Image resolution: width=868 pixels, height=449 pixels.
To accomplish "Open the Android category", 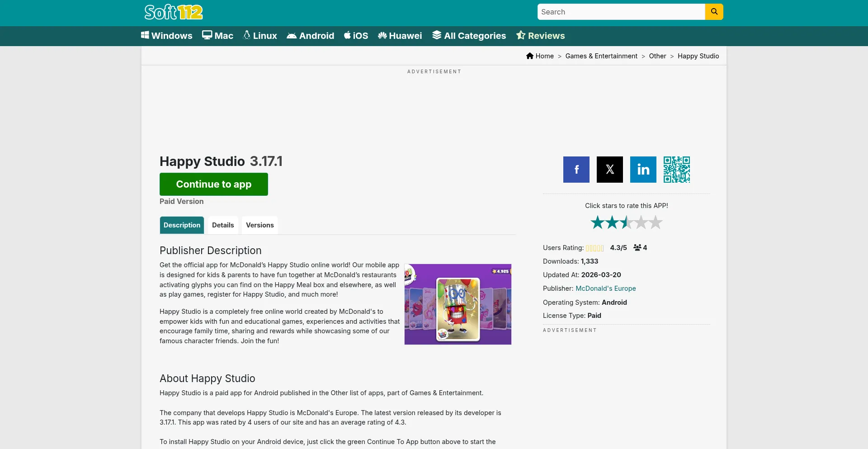I will (311, 36).
